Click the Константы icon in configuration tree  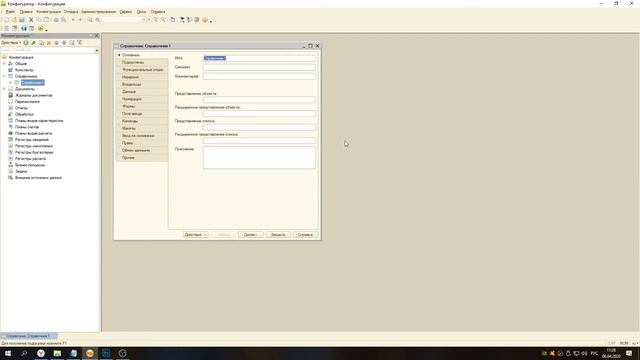click(11, 70)
